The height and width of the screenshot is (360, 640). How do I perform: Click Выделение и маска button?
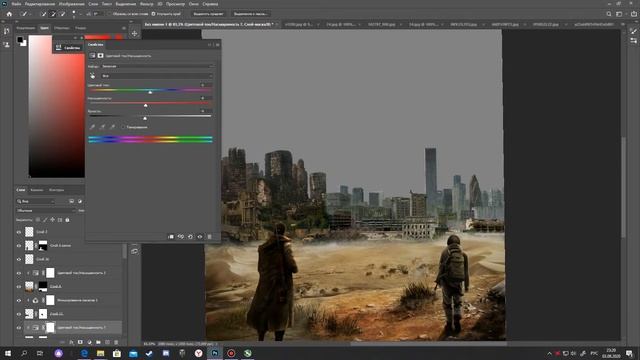(250, 14)
